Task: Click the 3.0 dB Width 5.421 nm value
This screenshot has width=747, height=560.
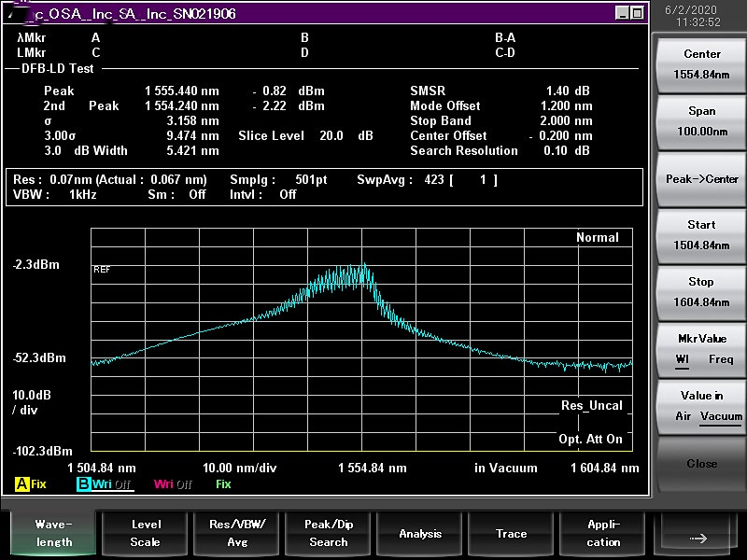Action: (192, 151)
